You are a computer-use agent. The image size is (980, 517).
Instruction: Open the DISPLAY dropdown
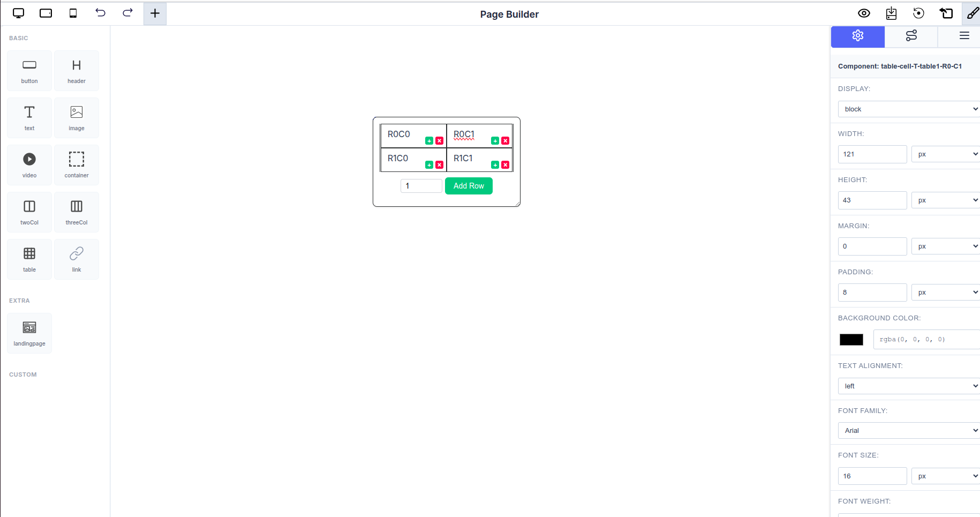908,109
